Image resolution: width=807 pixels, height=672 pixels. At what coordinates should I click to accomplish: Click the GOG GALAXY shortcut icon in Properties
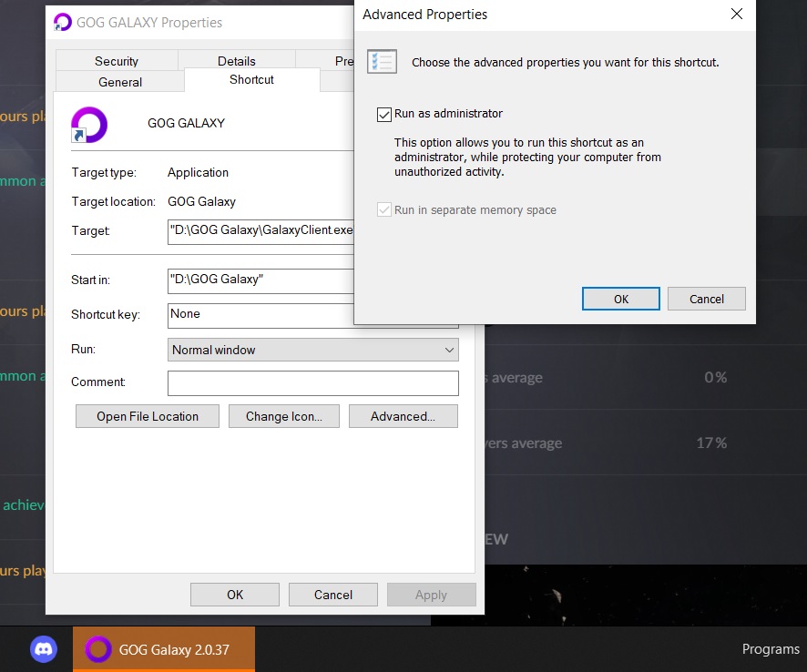(x=89, y=125)
